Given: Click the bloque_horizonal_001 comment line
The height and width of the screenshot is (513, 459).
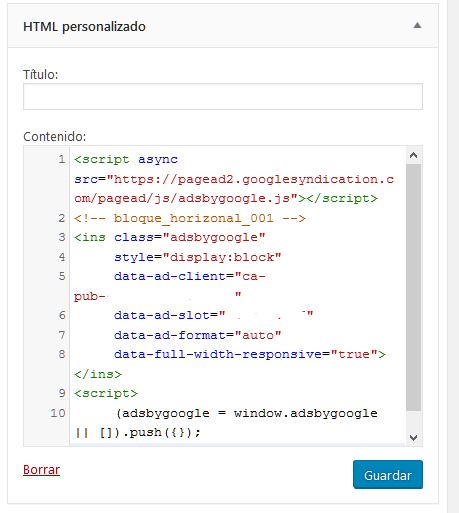Looking at the screenshot, I should 190,219.
